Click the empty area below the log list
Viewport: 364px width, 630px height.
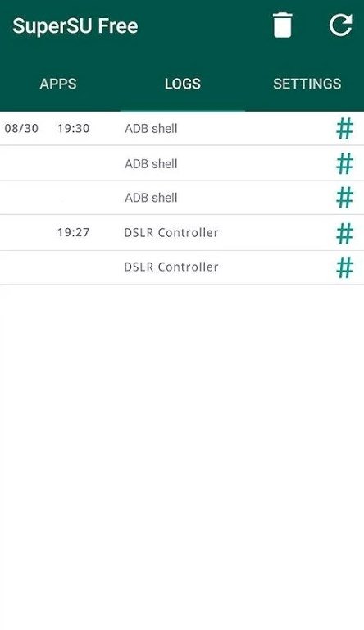click(182, 457)
